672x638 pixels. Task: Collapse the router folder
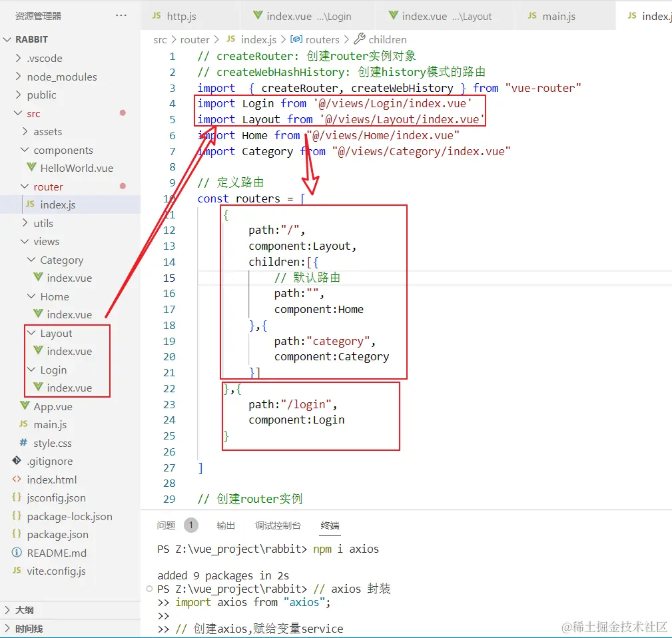[25, 186]
